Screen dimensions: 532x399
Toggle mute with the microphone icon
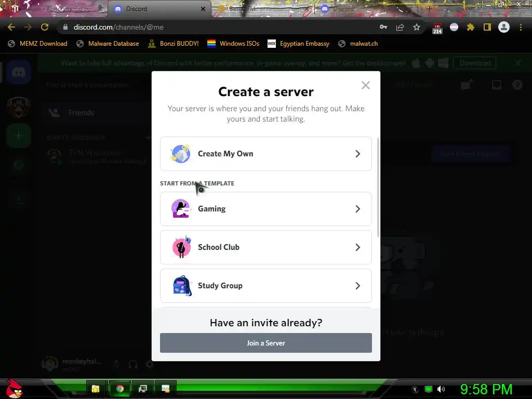(x=116, y=365)
